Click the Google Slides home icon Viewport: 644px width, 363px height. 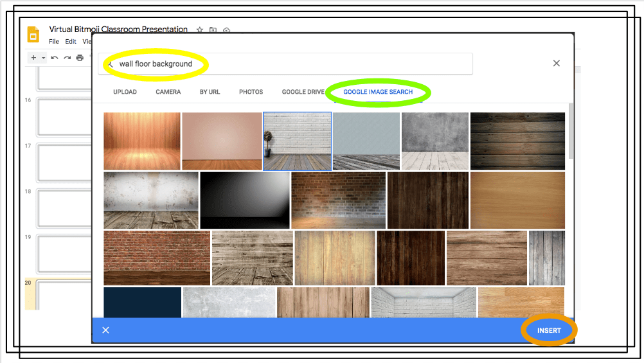[x=34, y=35]
